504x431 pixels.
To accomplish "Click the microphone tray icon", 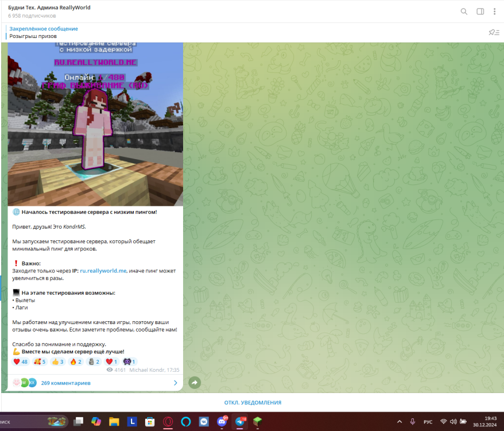I will coord(413,422).
